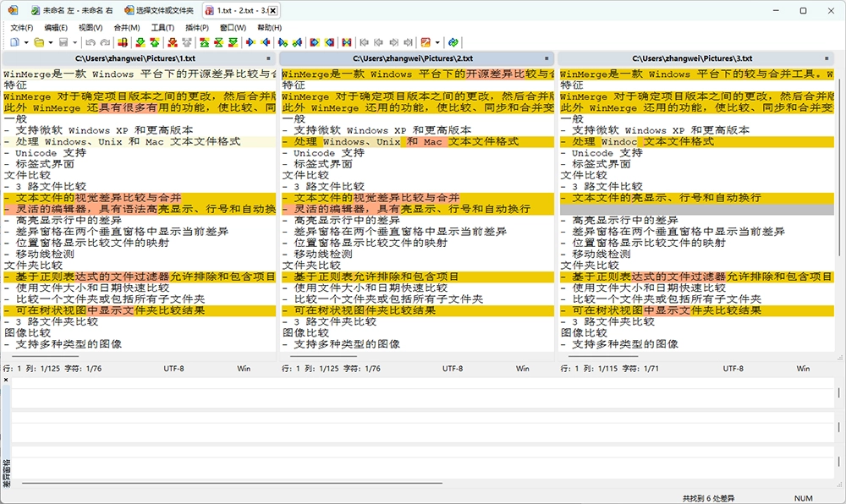
Task: Run Auto Merge from the toolbar
Action: pyautogui.click(x=347, y=42)
